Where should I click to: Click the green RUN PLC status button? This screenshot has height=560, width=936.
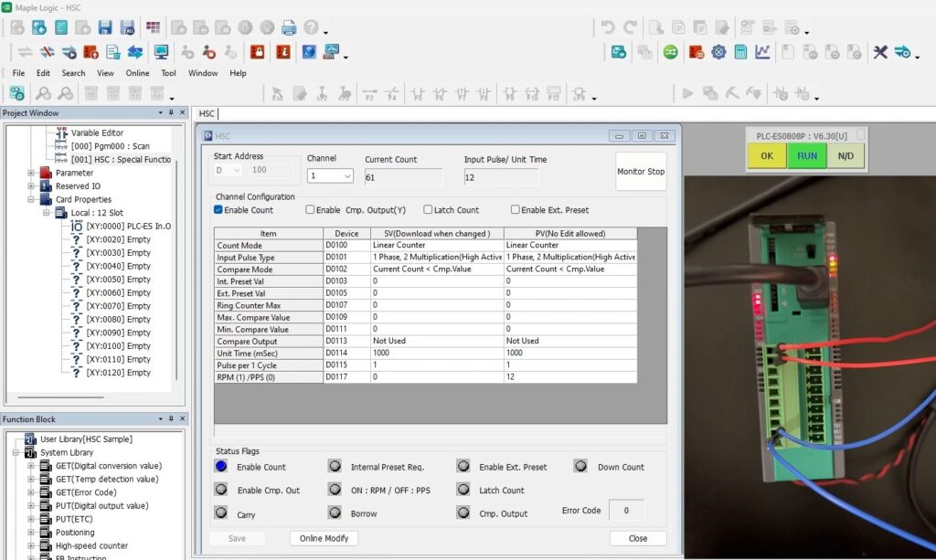click(x=806, y=155)
